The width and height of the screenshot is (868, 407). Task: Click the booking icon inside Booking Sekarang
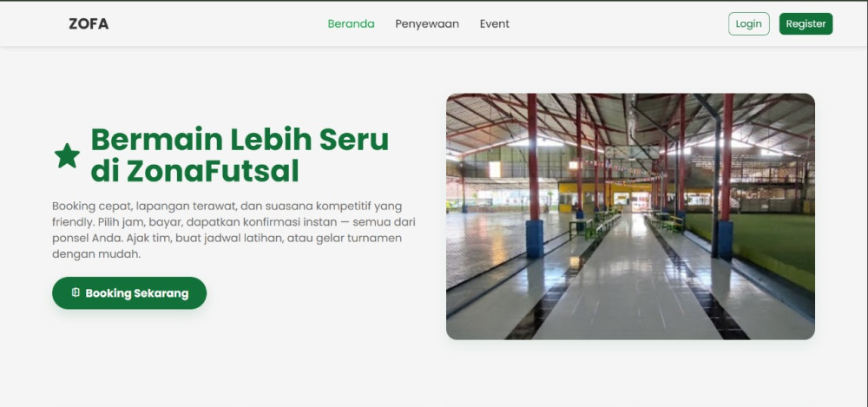coord(76,292)
